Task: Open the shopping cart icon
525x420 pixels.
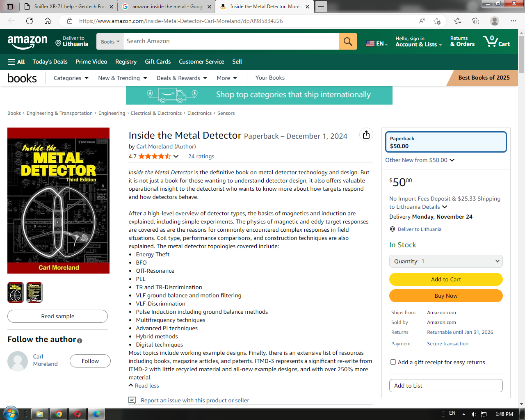Action: (496, 41)
